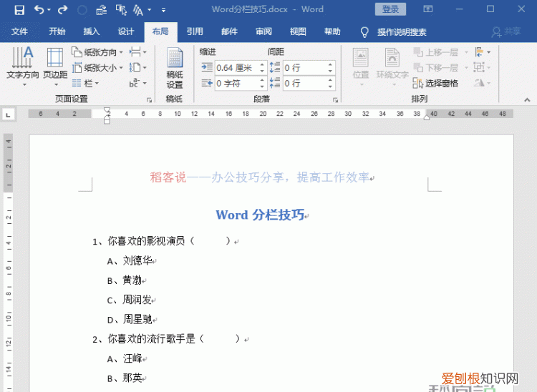Click question 2 你喜欢的流行歌手是

pos(151,339)
